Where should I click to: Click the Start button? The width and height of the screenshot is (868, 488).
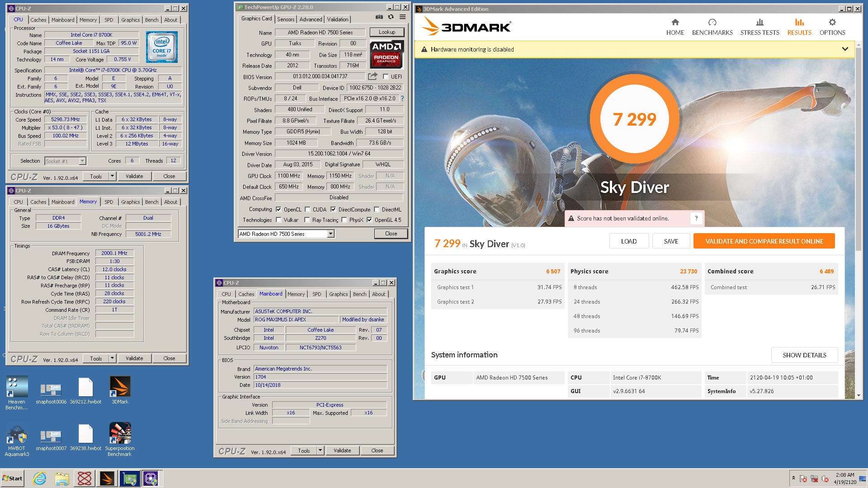[x=12, y=478]
